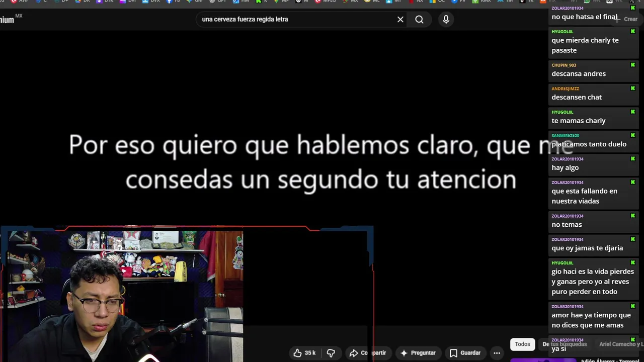The width and height of the screenshot is (644, 362).
Task: Click chat message 'descansen chat'
Action: [577, 98]
